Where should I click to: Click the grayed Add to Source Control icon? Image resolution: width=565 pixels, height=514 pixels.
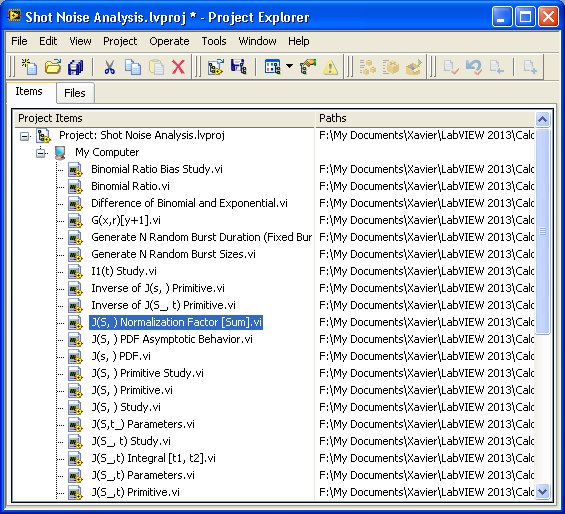pyautogui.click(x=530, y=67)
